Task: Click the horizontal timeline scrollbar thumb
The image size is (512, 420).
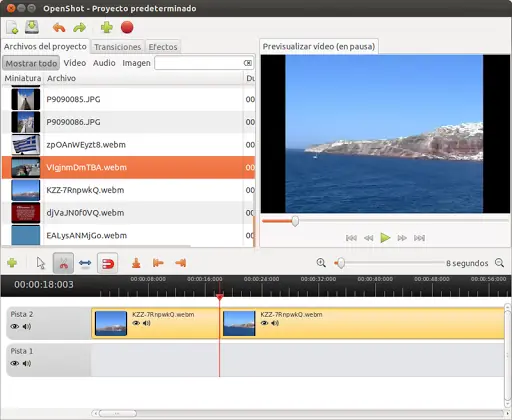Action: [117, 413]
